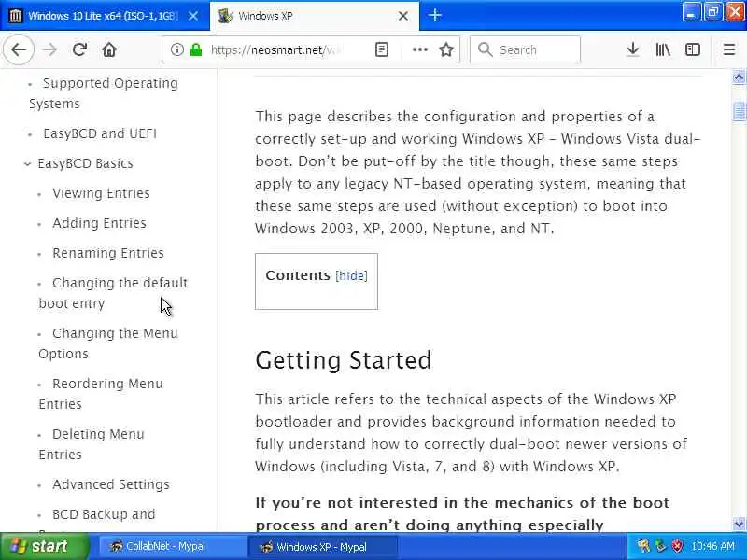747x560 pixels.
Task: Restore down the browser window
Action: [712, 12]
